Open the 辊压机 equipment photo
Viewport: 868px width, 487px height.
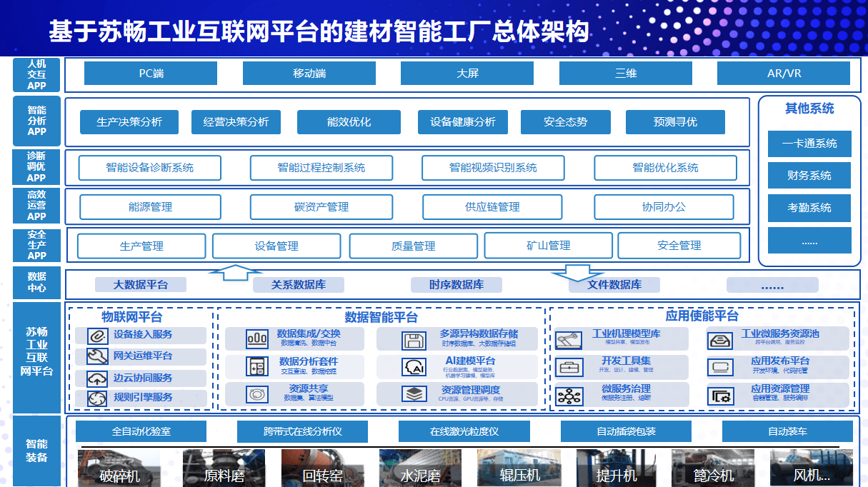519,468
